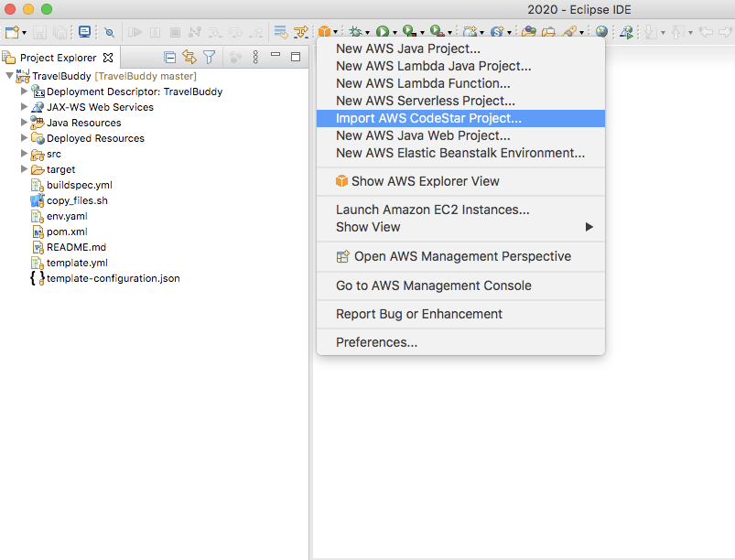Toggle Skip All Breakpoints icon
The width and height of the screenshot is (735, 560).
(109, 32)
